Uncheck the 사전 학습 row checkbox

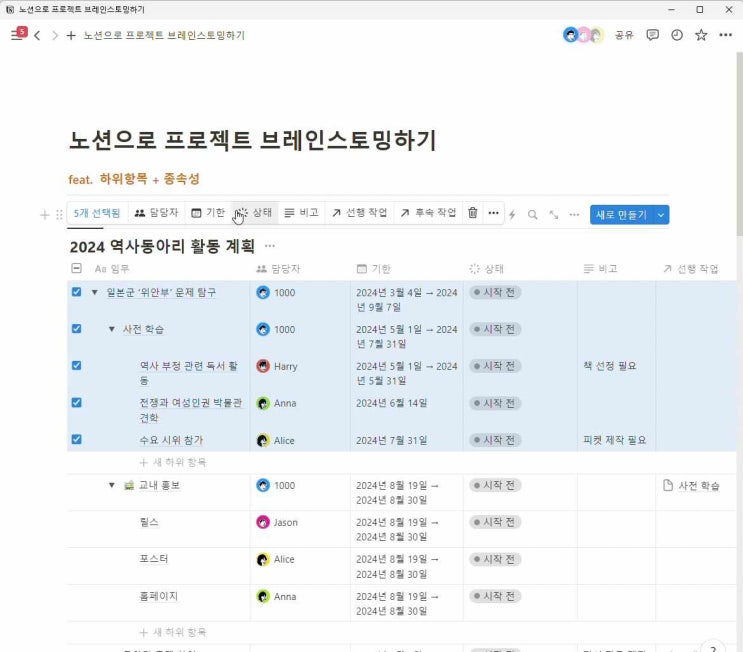coord(76,329)
